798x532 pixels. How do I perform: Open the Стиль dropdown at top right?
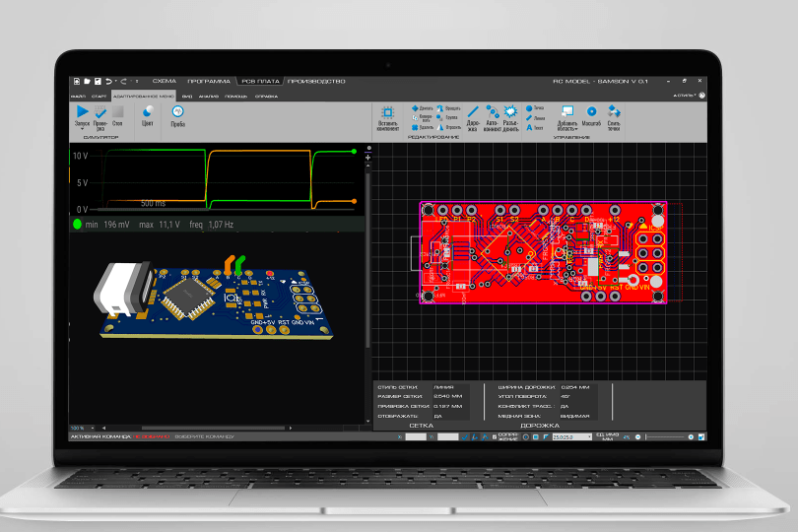tap(685, 96)
